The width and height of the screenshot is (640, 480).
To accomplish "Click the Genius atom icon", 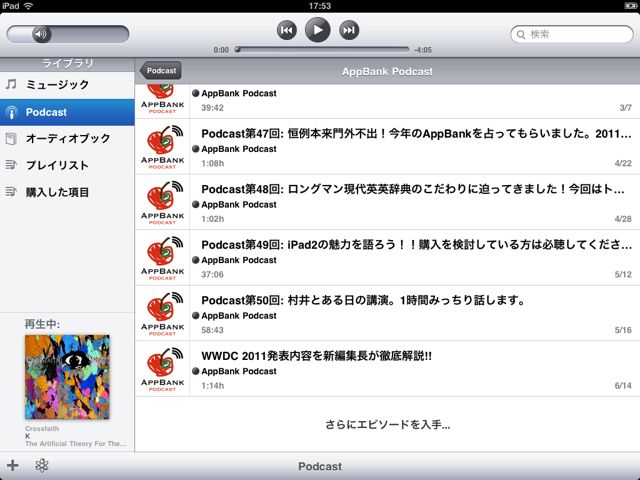I will tap(42, 465).
